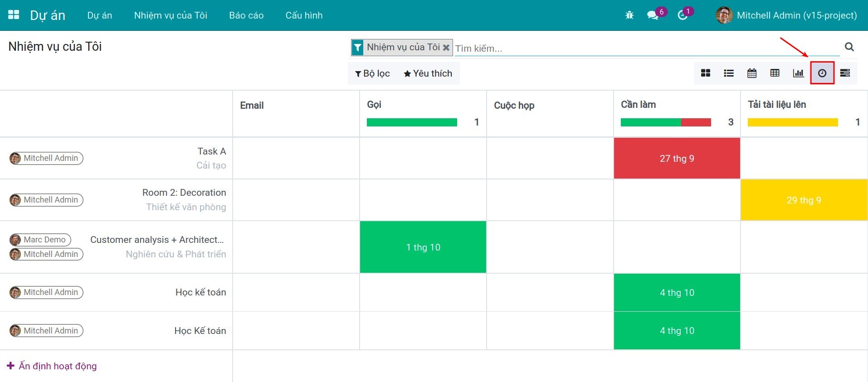Open the conversations message icon
The width and height of the screenshot is (868, 382).
[653, 15]
